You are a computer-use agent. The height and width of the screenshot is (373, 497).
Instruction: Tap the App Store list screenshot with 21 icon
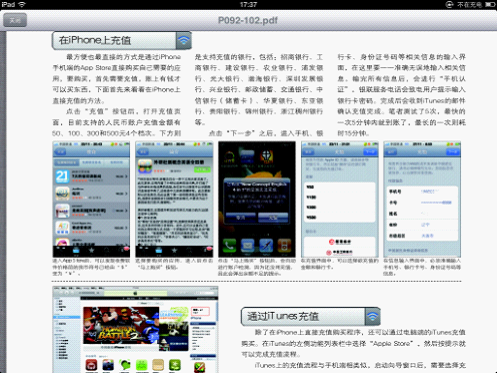(91, 199)
